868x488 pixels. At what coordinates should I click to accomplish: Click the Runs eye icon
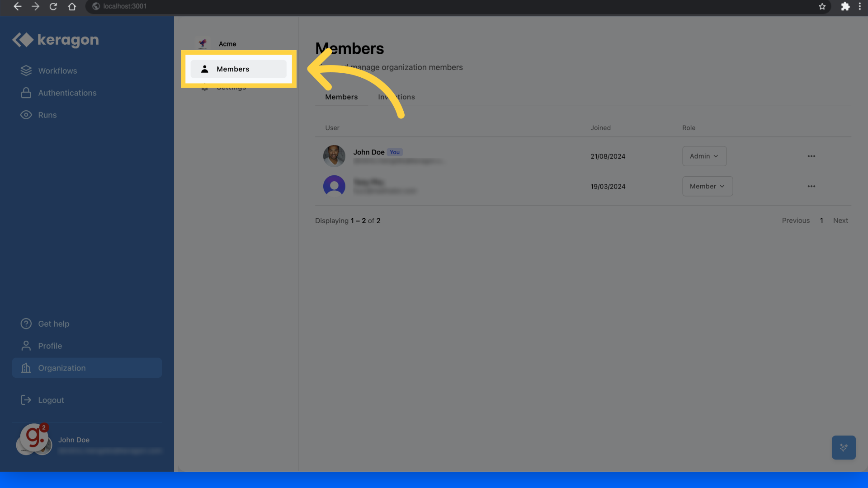26,115
